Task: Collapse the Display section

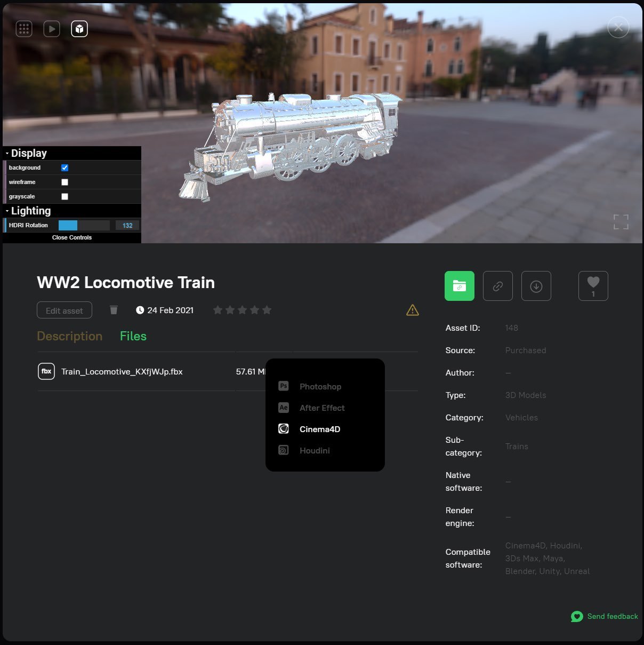Action: pyautogui.click(x=29, y=153)
